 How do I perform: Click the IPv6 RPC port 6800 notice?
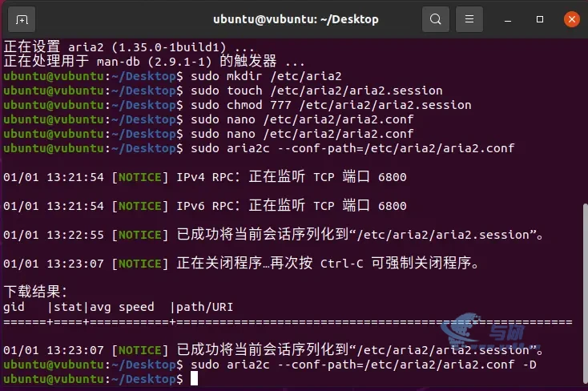(205, 206)
